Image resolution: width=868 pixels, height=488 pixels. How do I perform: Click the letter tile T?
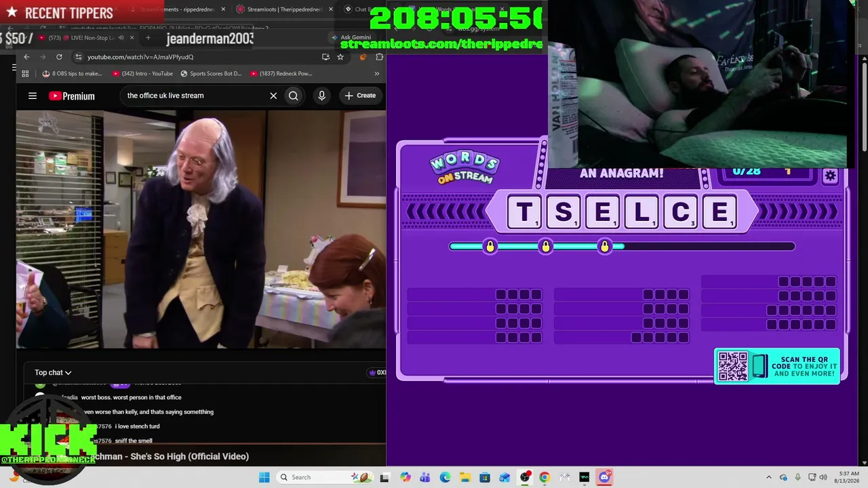pyautogui.click(x=525, y=212)
